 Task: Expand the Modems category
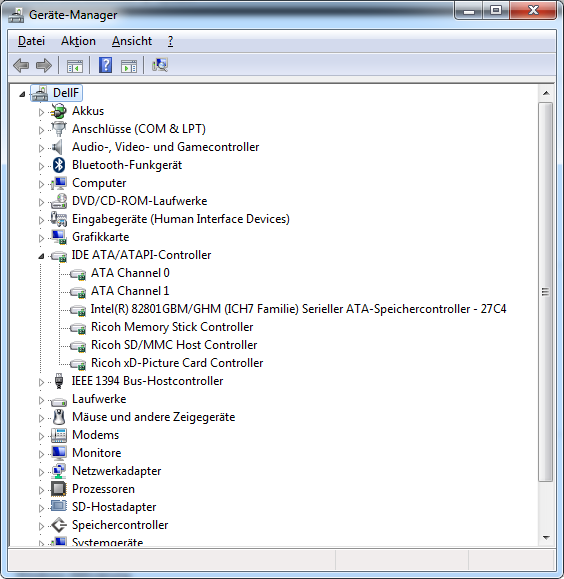point(41,436)
